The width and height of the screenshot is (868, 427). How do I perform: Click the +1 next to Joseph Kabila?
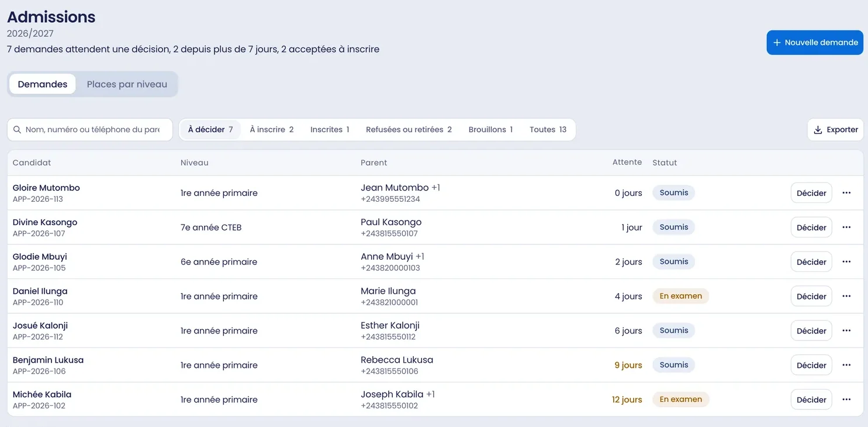point(431,395)
